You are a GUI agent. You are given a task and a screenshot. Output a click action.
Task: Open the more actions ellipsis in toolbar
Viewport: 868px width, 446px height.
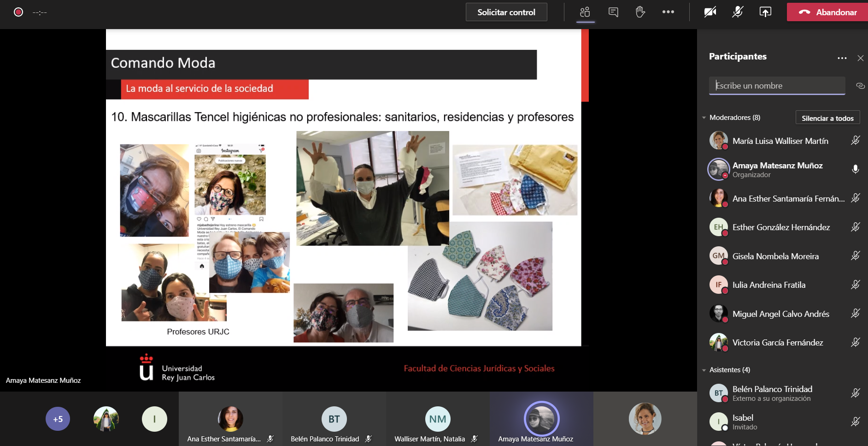tap(668, 12)
